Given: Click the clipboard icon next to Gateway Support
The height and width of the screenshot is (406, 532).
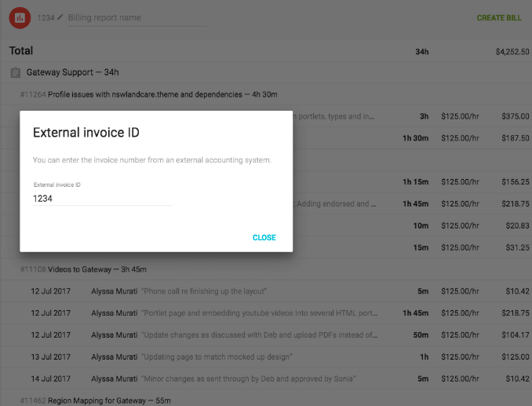Looking at the screenshot, I should point(15,72).
